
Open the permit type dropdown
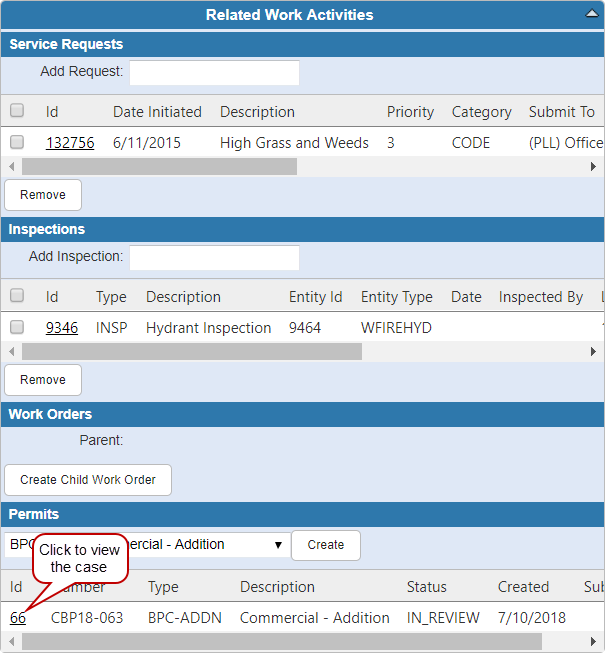277,545
